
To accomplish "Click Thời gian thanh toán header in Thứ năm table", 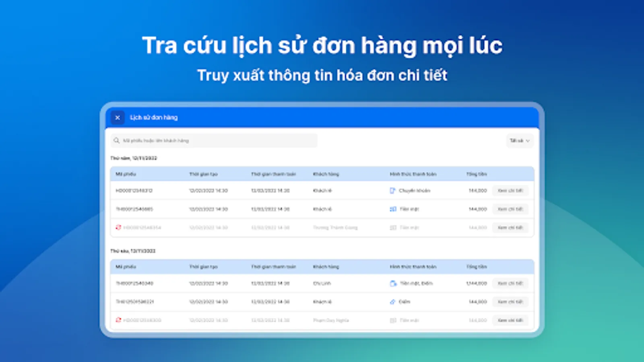I will 273,174.
